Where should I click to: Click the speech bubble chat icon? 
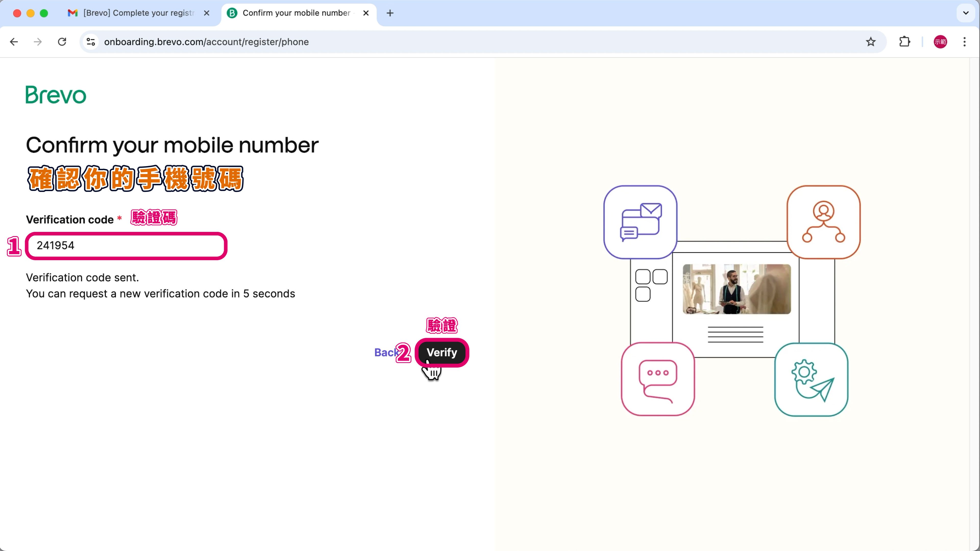coord(658,379)
